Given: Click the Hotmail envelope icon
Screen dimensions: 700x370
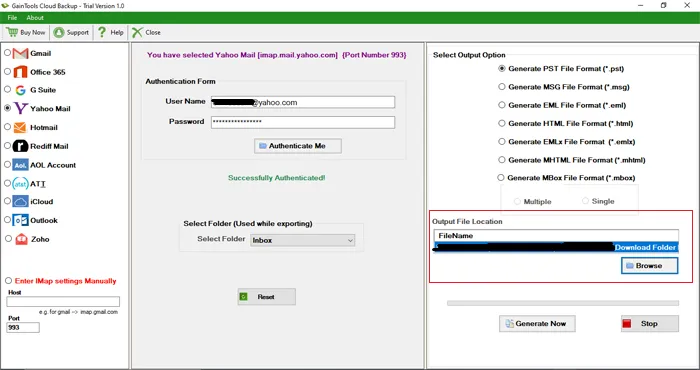Looking at the screenshot, I should tap(20, 128).
